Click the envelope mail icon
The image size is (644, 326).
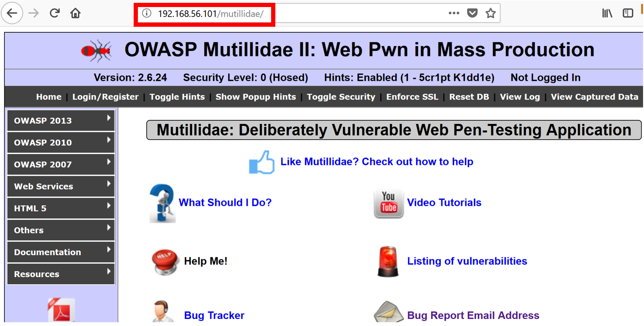pos(388,312)
